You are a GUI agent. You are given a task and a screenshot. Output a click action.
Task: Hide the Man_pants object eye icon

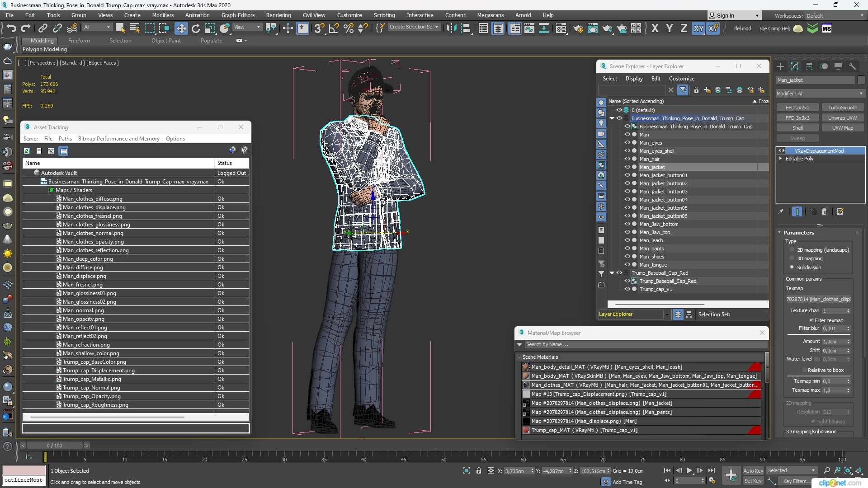(627, 249)
